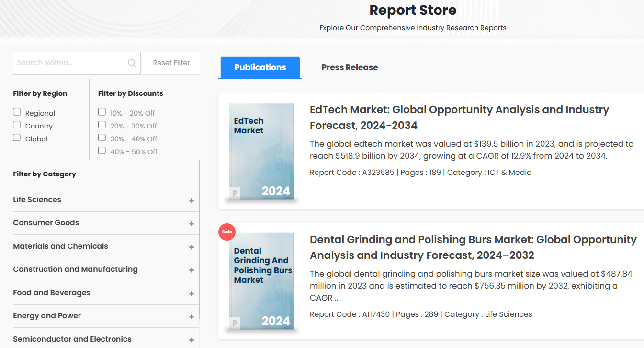Switch to the Press Release tab
Viewport: 644px width, 348px height.
click(350, 67)
